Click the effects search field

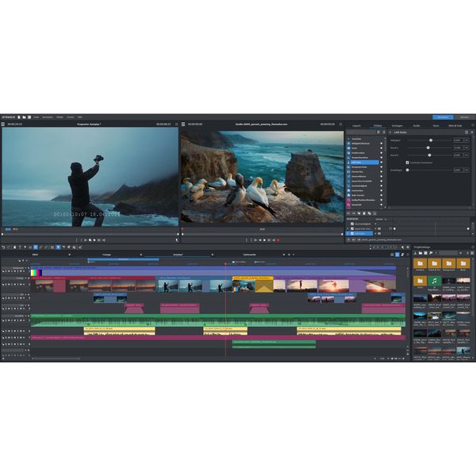(361, 132)
